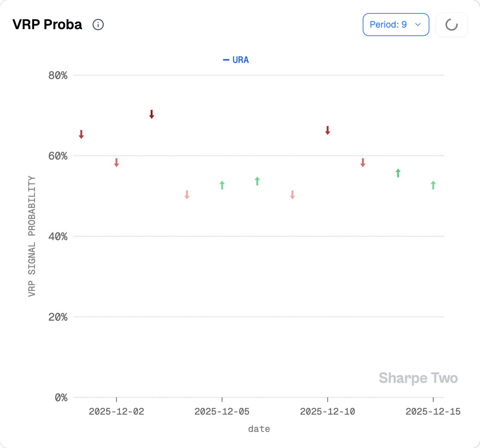Click the red down arrow above 2025-12-02
This screenshot has width=480, height=448.
117,163
